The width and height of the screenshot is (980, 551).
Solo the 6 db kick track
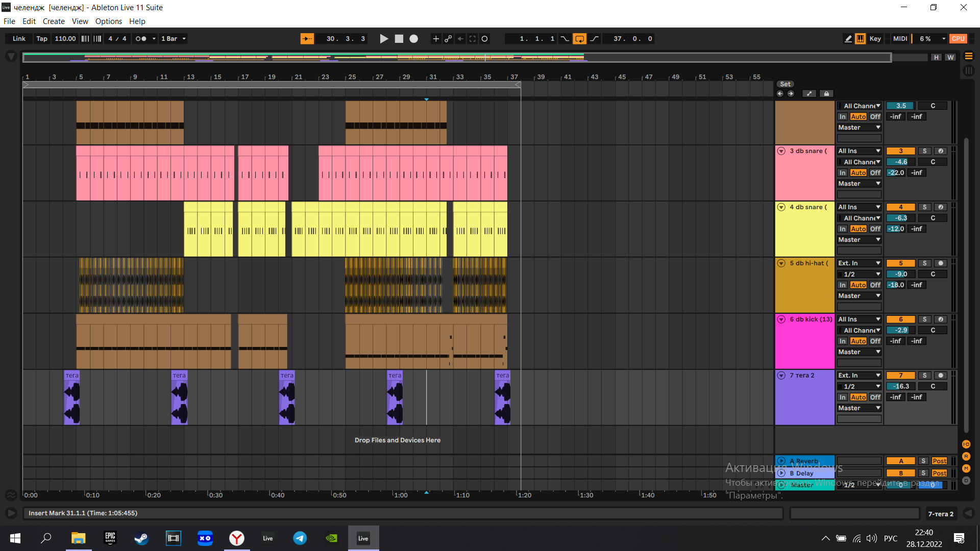pos(924,319)
